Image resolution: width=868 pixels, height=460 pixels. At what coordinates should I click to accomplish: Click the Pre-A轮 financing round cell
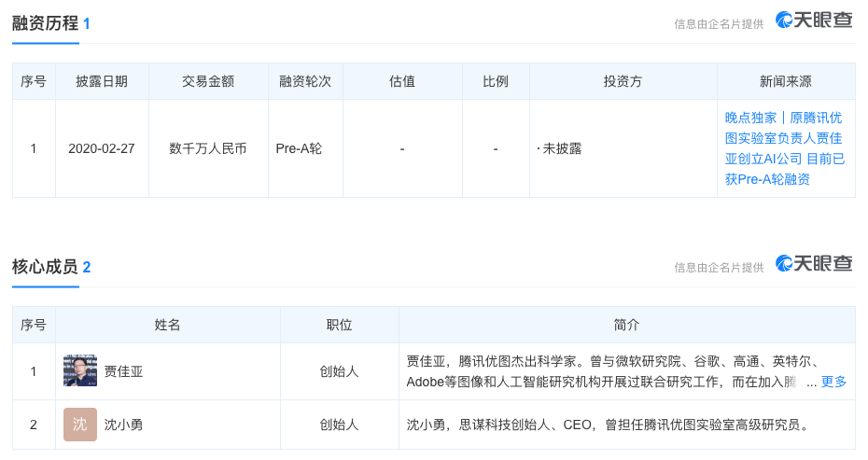[299, 148]
